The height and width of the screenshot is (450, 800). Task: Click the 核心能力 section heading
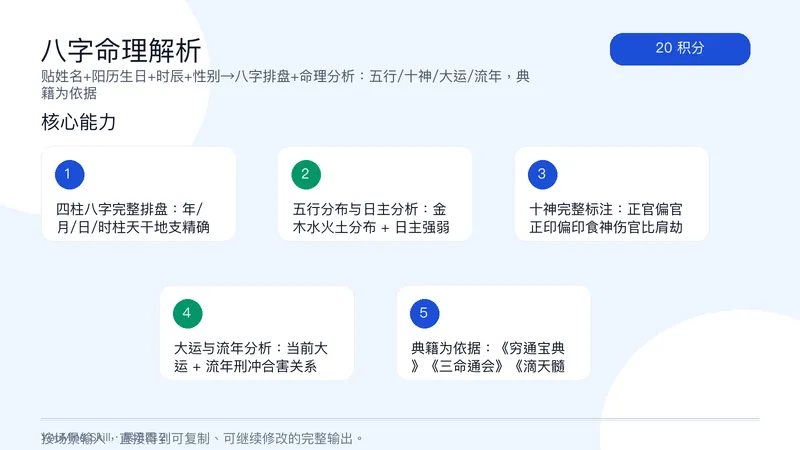[x=79, y=122]
